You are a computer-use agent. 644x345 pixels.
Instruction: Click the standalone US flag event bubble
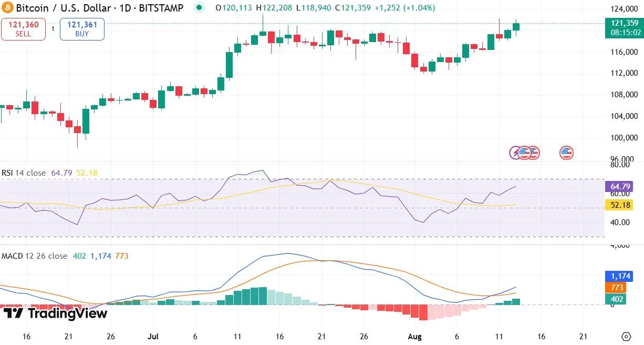coord(566,153)
